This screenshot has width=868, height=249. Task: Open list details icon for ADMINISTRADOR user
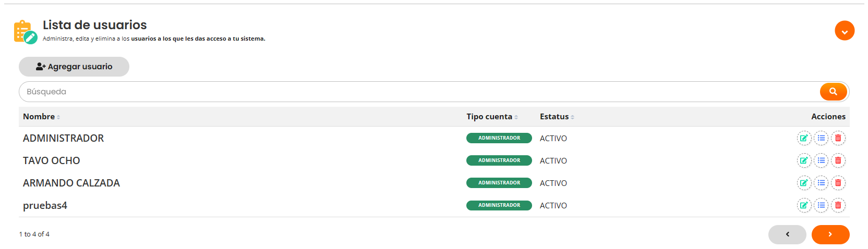(821, 138)
